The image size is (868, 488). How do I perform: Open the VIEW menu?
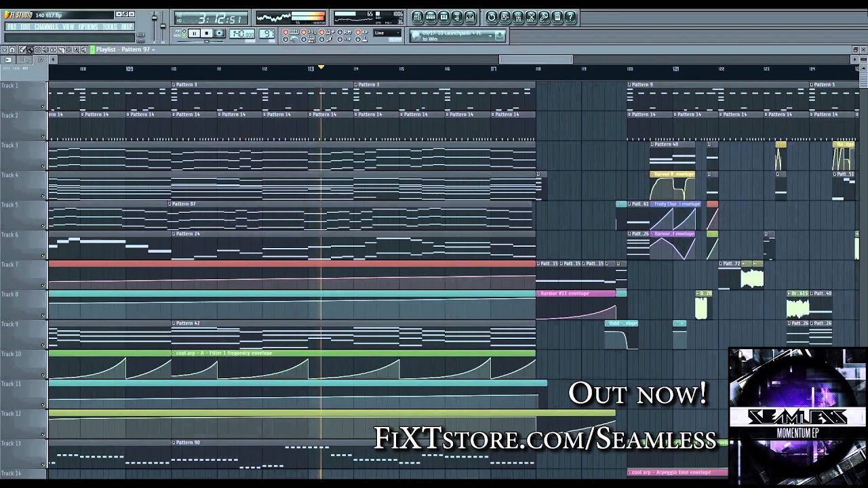[x=68, y=26]
